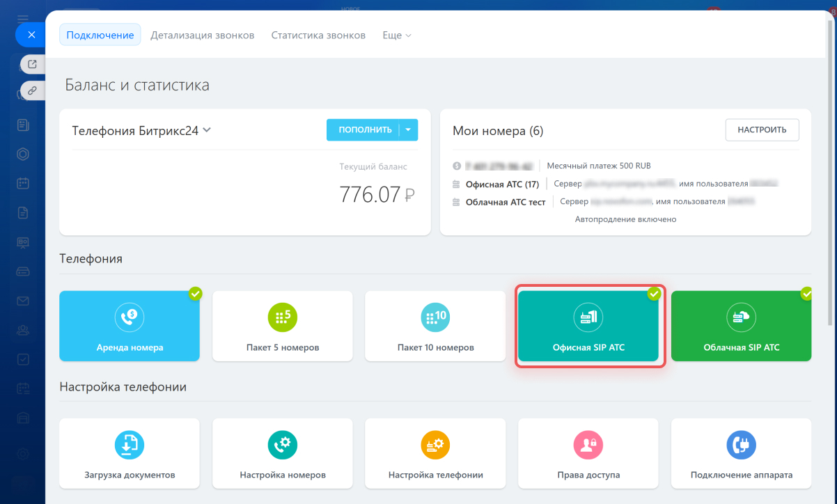
Task: Select the Пакет 10 номеров tile
Action: coord(435,326)
